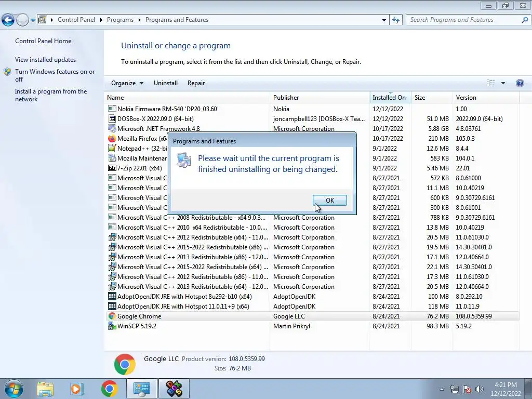This screenshot has height=399, width=532.
Task: Open Windows Media Player from taskbar
Action: [77, 389]
